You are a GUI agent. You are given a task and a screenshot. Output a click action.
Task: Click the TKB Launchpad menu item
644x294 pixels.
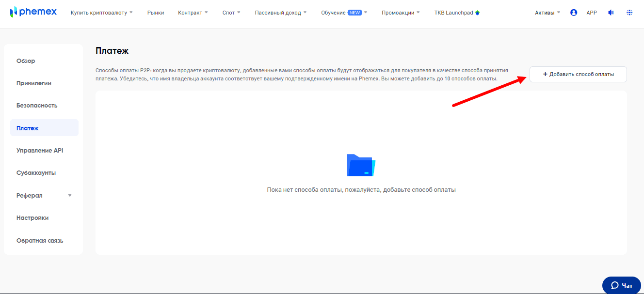click(457, 13)
